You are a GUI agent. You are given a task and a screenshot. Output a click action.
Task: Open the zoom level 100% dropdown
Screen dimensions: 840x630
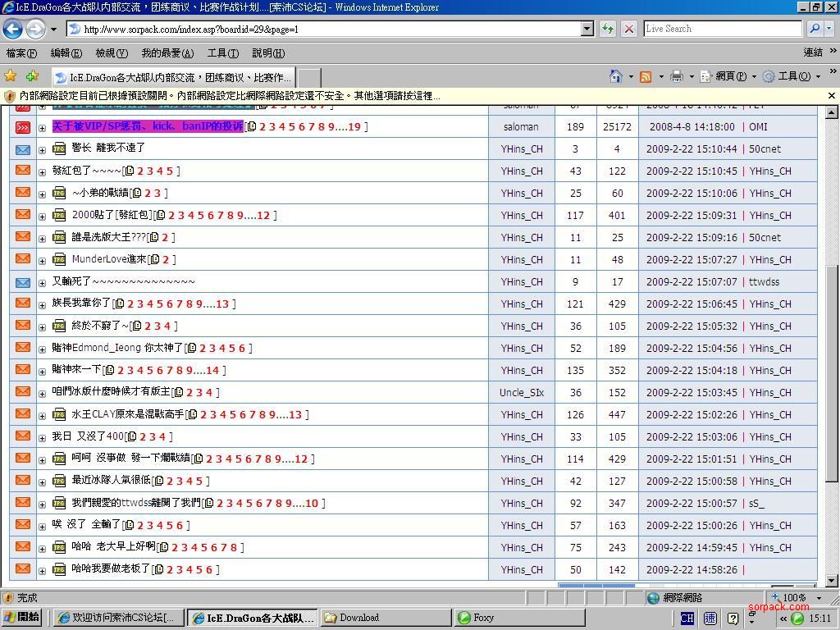tap(818, 598)
